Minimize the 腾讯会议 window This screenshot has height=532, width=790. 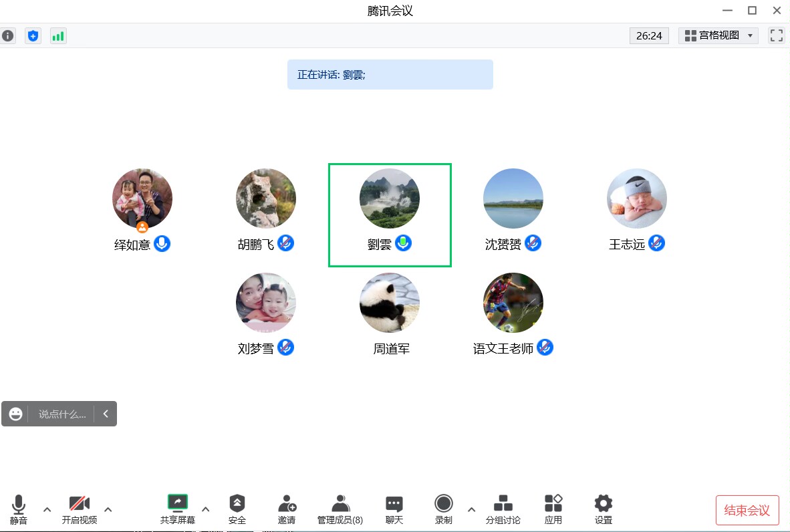(x=728, y=10)
